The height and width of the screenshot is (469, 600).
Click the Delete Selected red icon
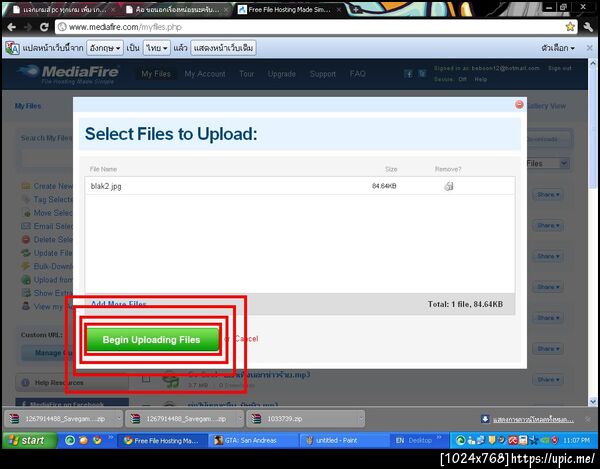click(26, 239)
